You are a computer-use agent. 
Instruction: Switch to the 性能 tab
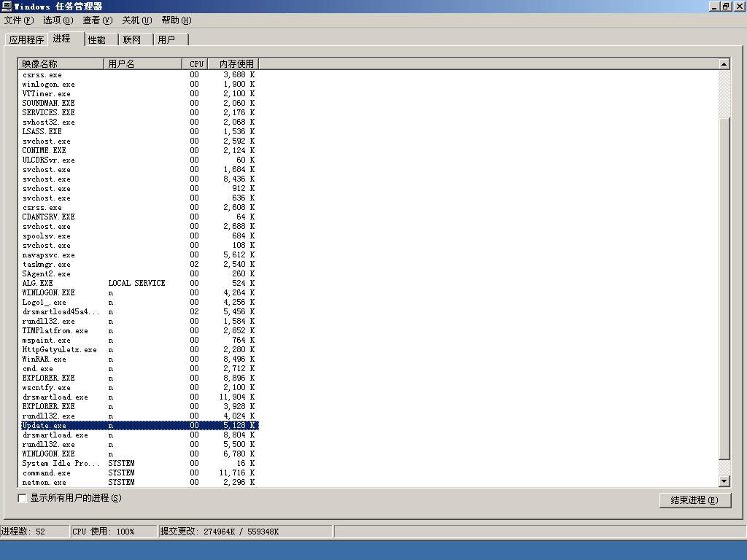pos(101,40)
